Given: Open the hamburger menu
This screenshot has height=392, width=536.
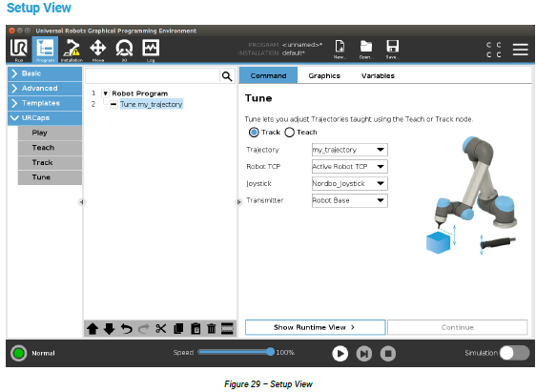Looking at the screenshot, I should coord(521,50).
